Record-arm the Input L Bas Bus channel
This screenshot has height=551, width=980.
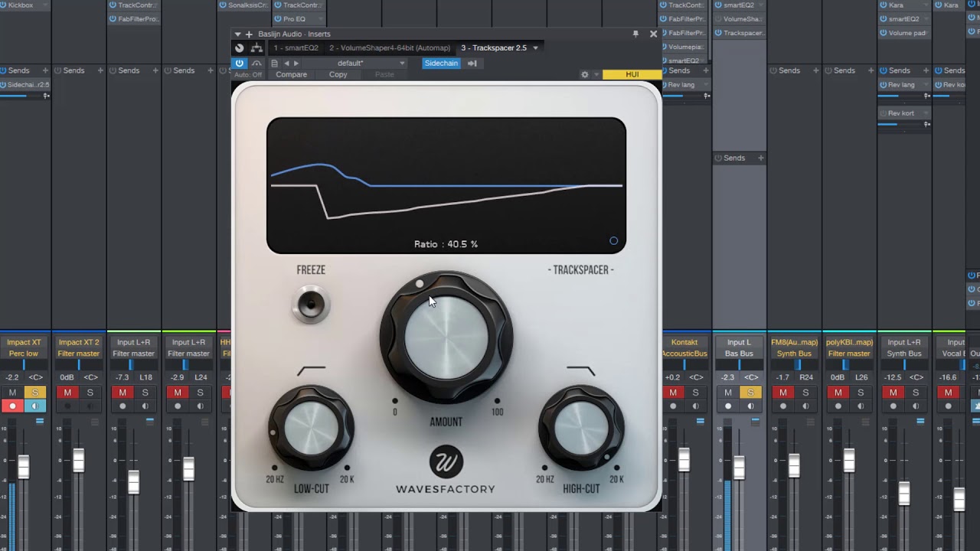click(x=728, y=406)
